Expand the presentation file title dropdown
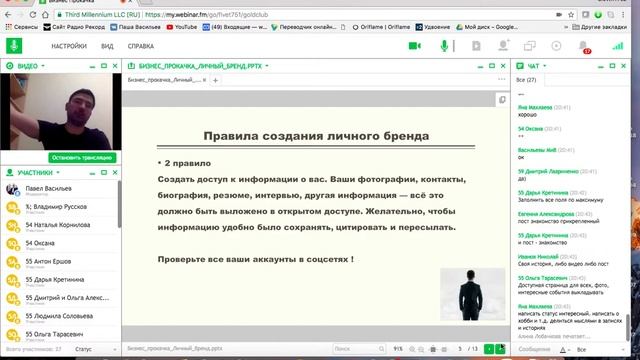This screenshot has width=640, height=360. pos(267,66)
